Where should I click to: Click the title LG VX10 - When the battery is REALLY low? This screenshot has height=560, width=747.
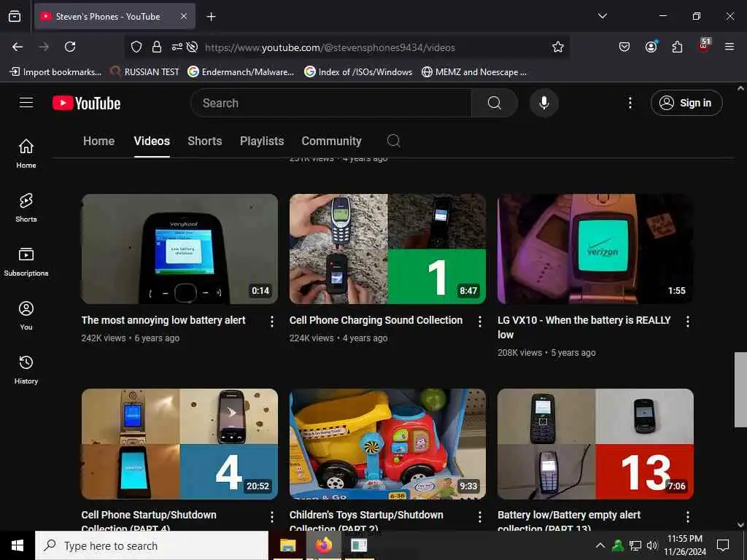coord(584,327)
